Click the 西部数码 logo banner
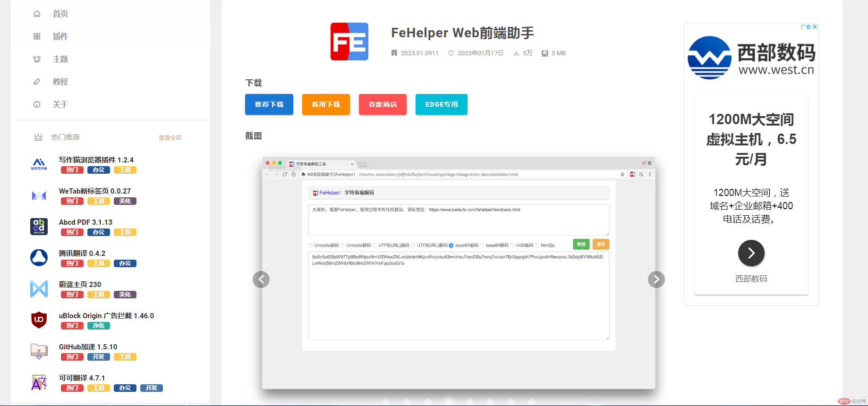 coord(751,58)
